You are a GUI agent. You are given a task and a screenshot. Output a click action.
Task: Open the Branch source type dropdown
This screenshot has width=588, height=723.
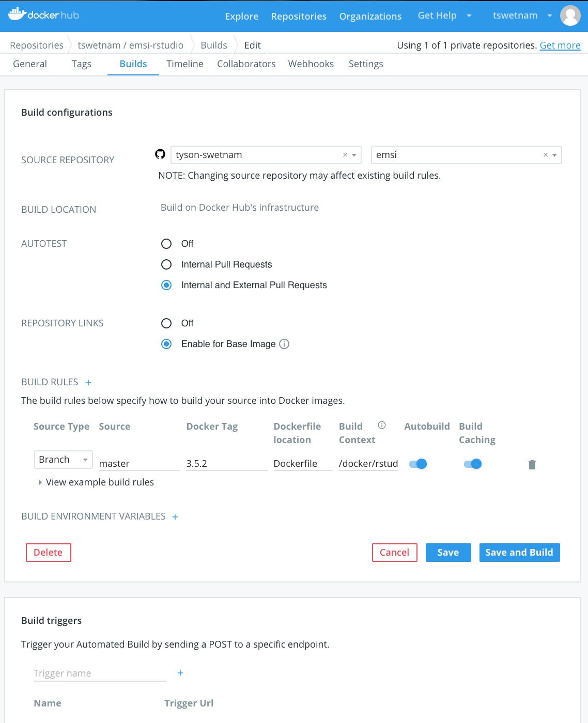point(64,460)
